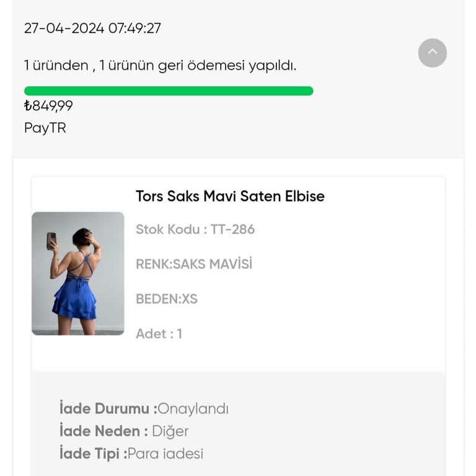Screen dimensions: 476x476
Task: Click the PayTR payment method label
Action: coord(45,128)
